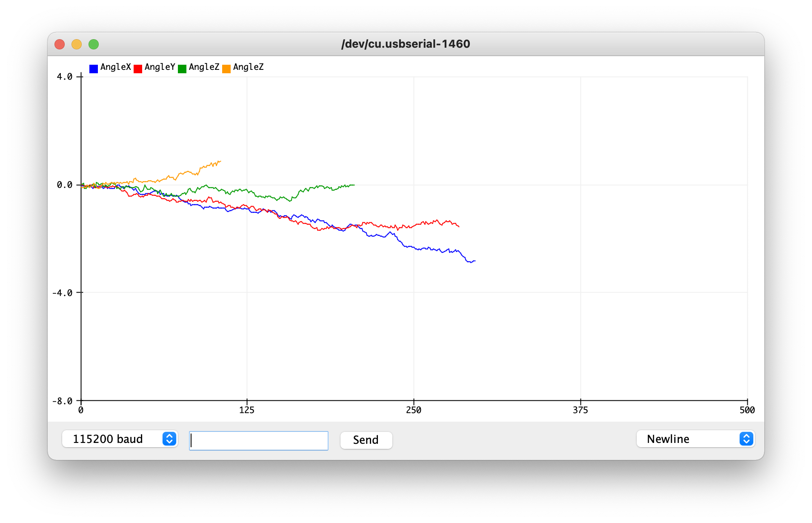
Task: Open the Newline line-ending dropdown
Action: (695, 439)
